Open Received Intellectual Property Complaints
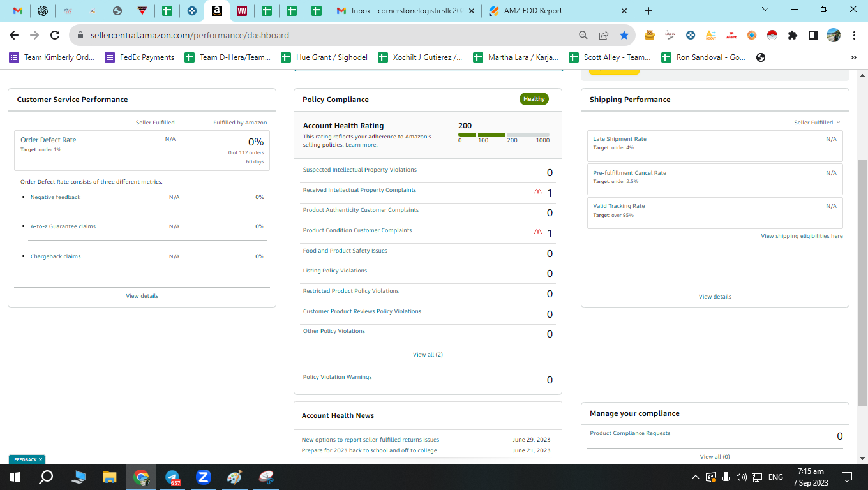This screenshot has width=868, height=490. 359,190
